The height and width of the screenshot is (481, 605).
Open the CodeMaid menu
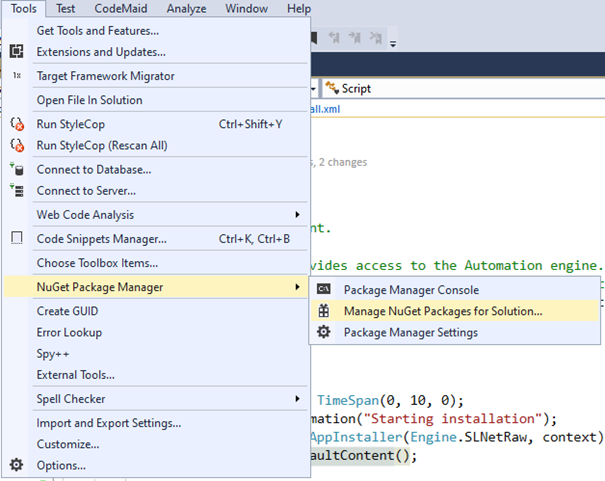[x=121, y=8]
